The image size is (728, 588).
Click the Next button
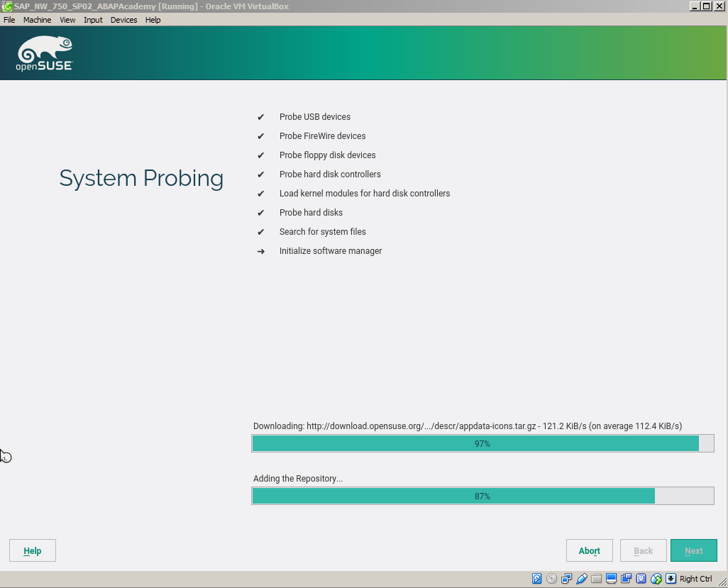[x=694, y=550]
